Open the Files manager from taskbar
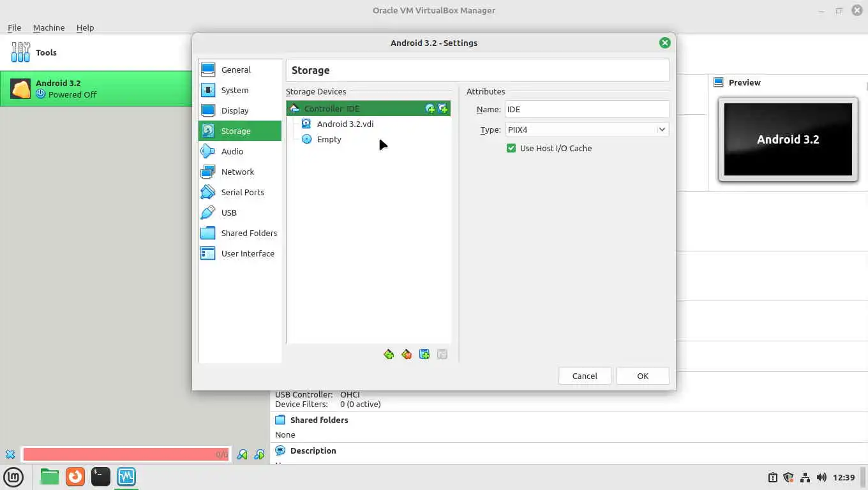This screenshot has height=490, width=868. (49, 477)
